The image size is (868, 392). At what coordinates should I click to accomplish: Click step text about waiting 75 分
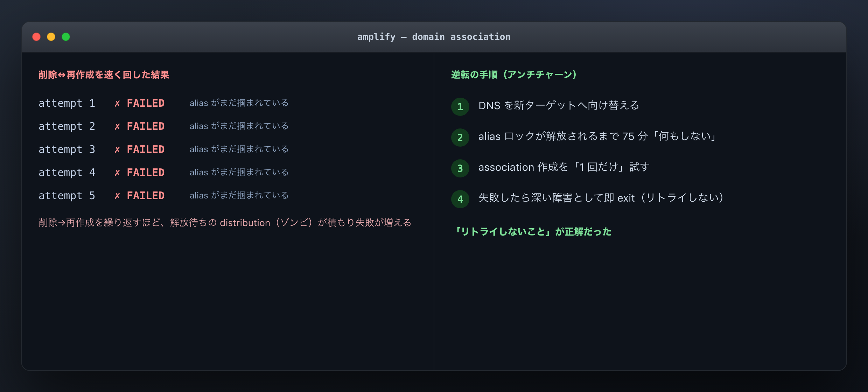coord(597,136)
